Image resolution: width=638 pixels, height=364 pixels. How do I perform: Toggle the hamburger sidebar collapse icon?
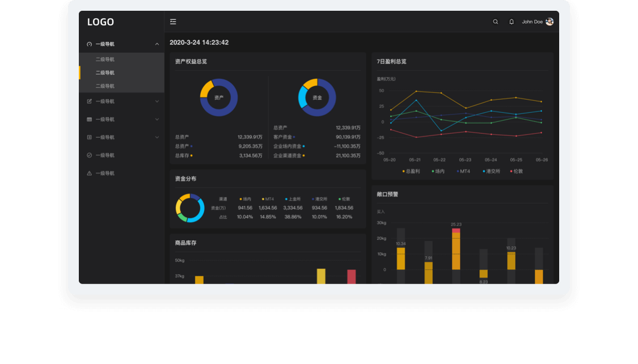click(x=173, y=22)
